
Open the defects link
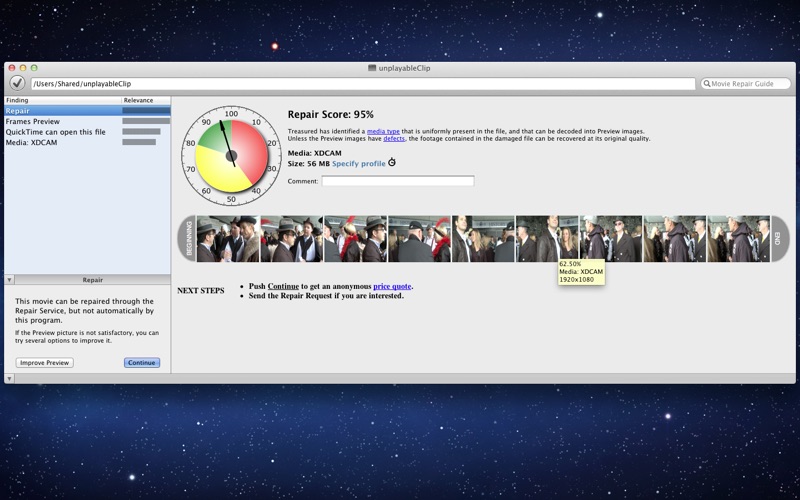point(394,138)
